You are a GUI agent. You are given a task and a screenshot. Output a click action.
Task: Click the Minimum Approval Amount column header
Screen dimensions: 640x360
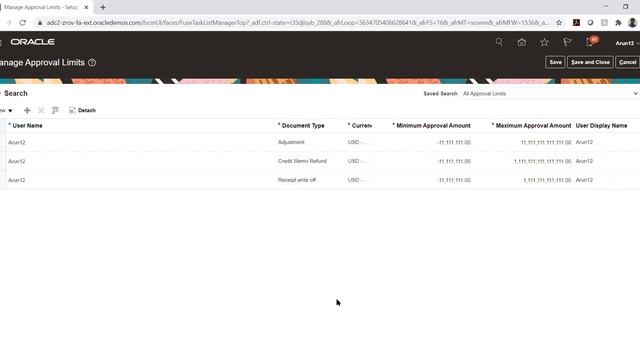pos(433,125)
